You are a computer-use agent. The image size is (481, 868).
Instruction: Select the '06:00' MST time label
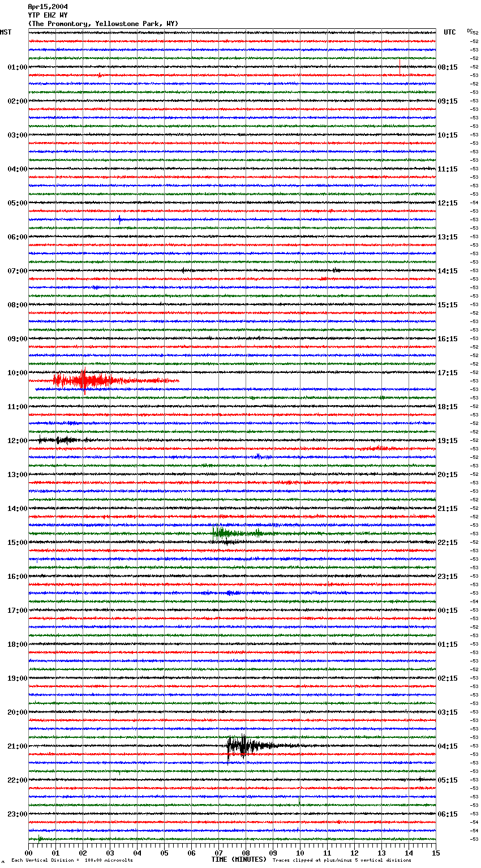[x=17, y=237]
